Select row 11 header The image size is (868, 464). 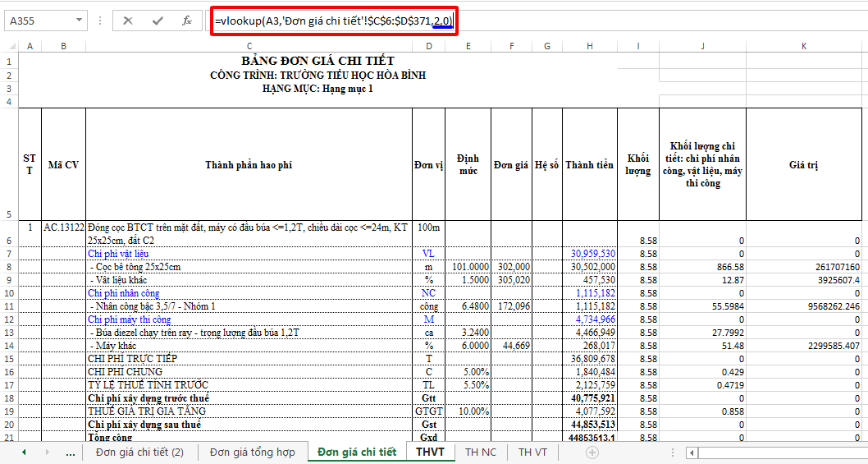point(9,306)
